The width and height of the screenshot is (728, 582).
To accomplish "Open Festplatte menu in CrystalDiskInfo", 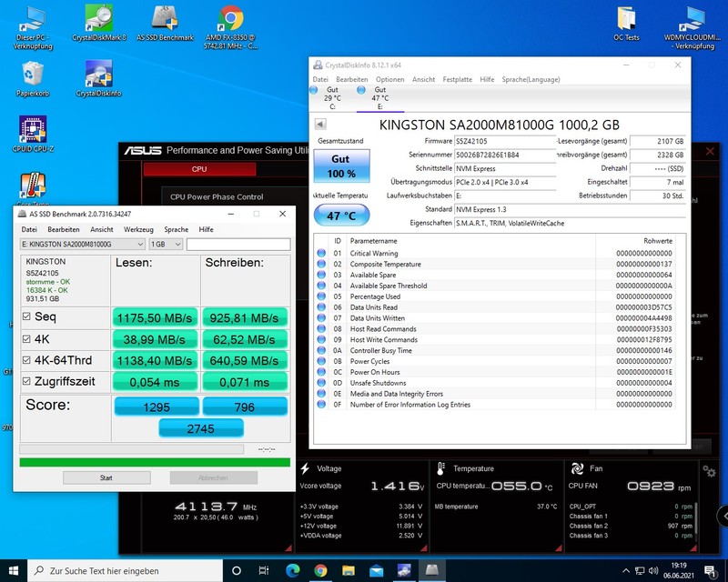I will pos(457,79).
